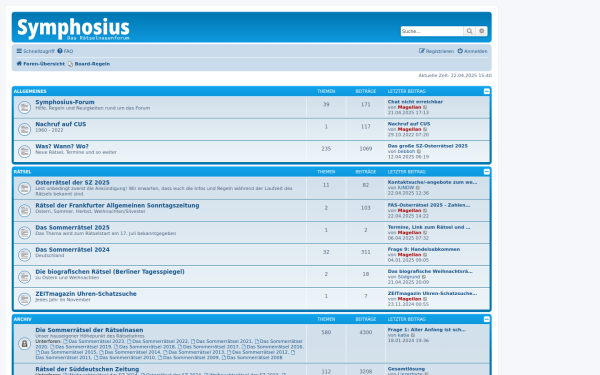Open last post Frage 9: Handelsabkommen

tap(424, 249)
